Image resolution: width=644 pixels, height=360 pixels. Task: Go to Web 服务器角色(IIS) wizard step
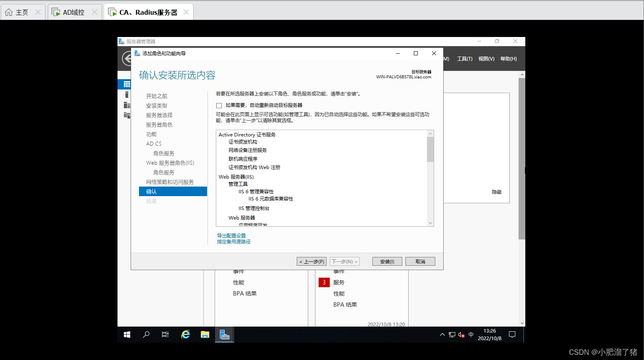point(170,163)
